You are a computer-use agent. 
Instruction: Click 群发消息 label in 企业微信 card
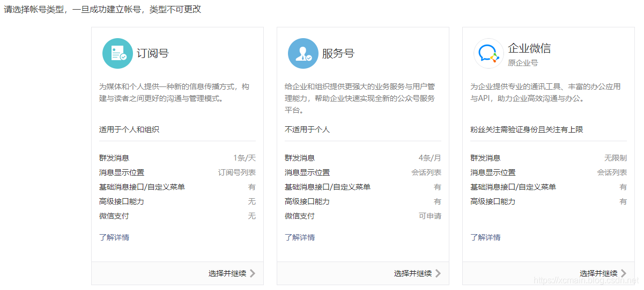click(485, 158)
